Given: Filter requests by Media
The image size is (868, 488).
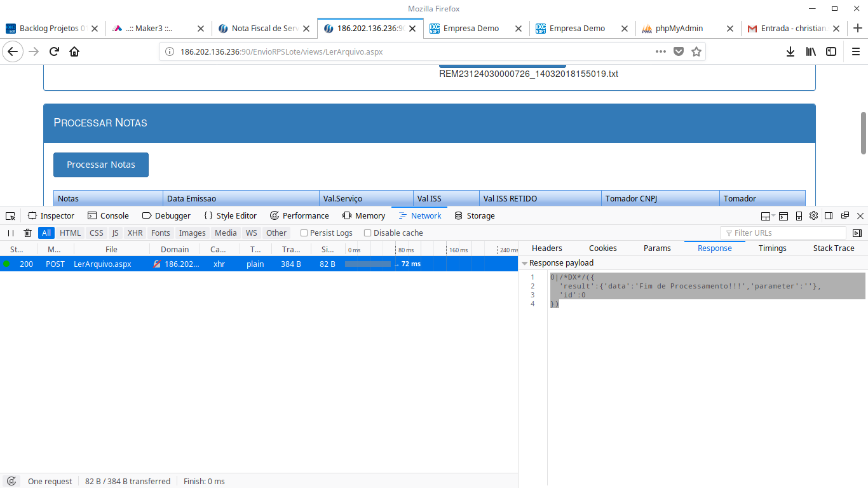Looking at the screenshot, I should click(226, 233).
